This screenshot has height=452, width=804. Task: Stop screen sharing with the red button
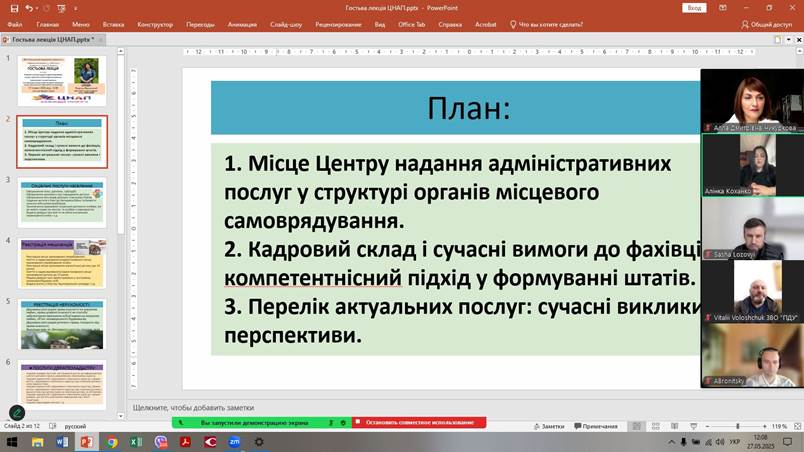[418, 423]
